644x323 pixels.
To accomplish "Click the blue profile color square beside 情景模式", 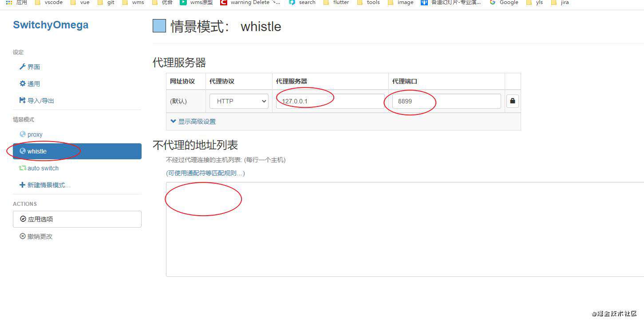I will pos(159,26).
